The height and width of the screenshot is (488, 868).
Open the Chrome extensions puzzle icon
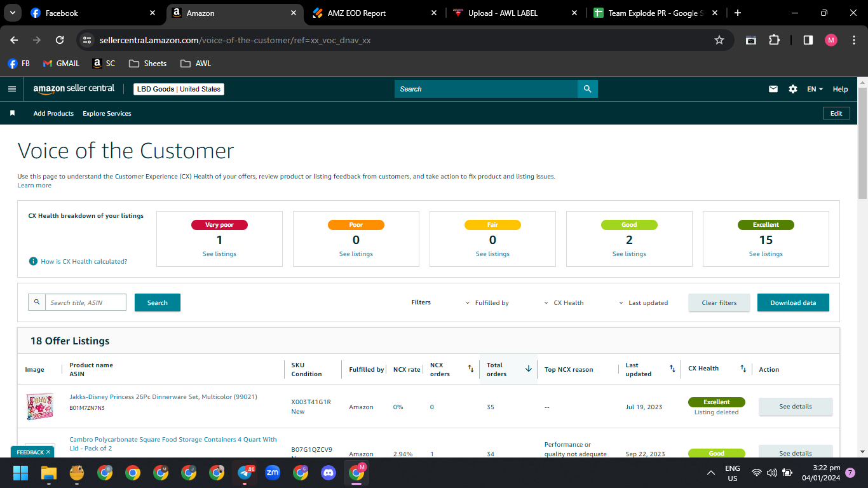point(774,40)
